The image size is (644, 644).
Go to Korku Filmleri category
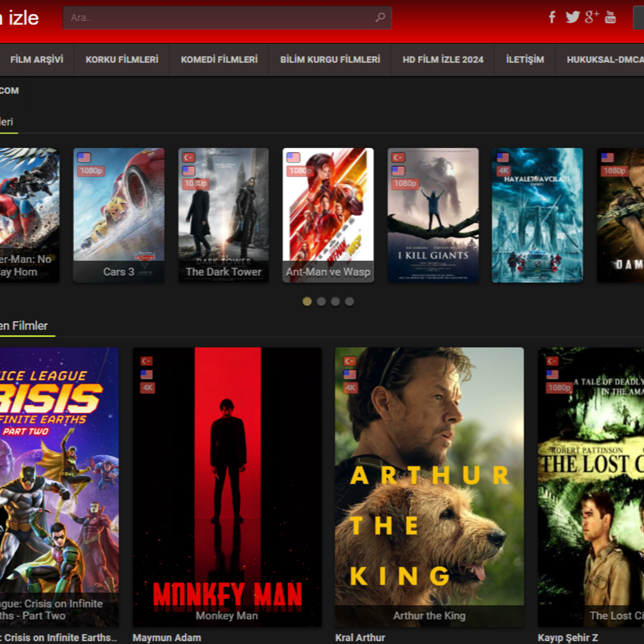(122, 60)
